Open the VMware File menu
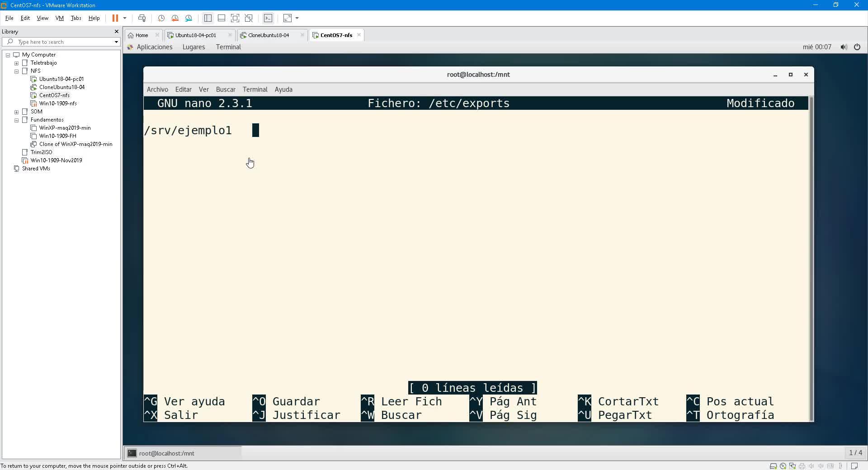Image resolution: width=868 pixels, height=470 pixels. (9, 18)
